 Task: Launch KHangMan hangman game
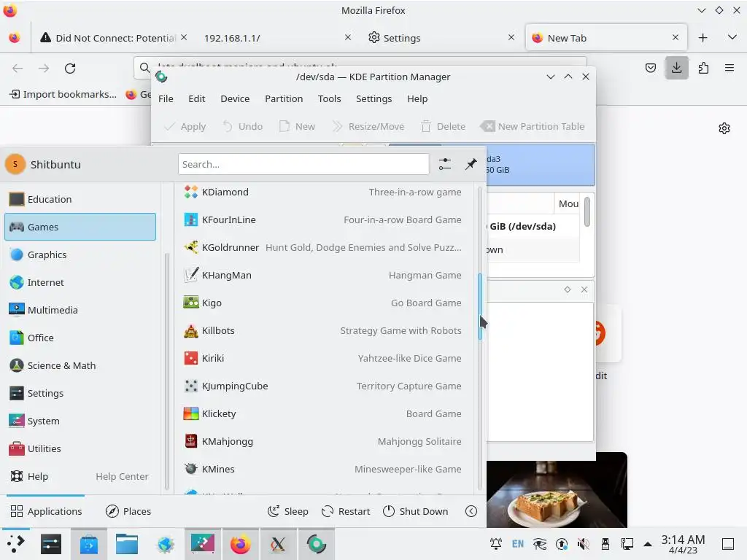point(322,275)
